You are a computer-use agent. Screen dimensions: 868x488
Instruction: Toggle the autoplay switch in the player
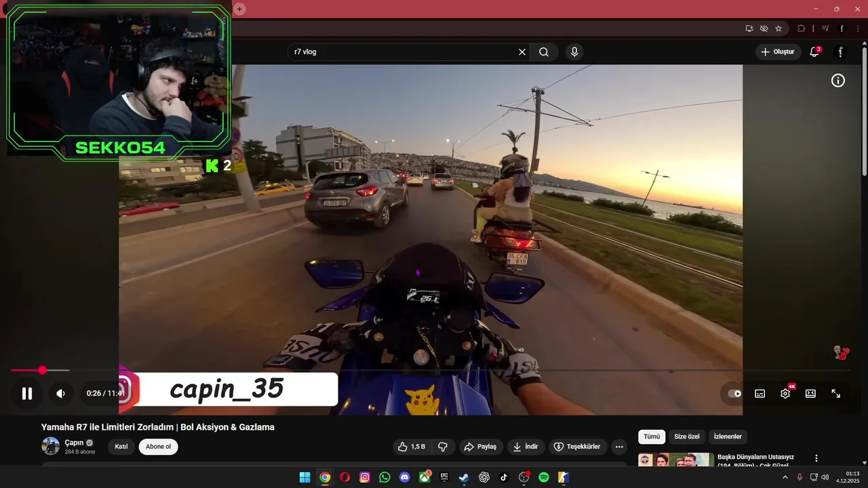tap(734, 394)
